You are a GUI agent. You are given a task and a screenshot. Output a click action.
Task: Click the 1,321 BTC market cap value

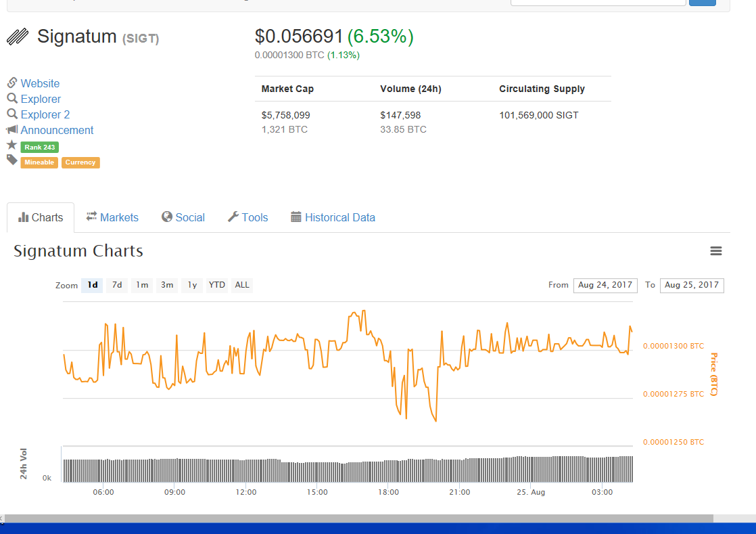pyautogui.click(x=285, y=129)
